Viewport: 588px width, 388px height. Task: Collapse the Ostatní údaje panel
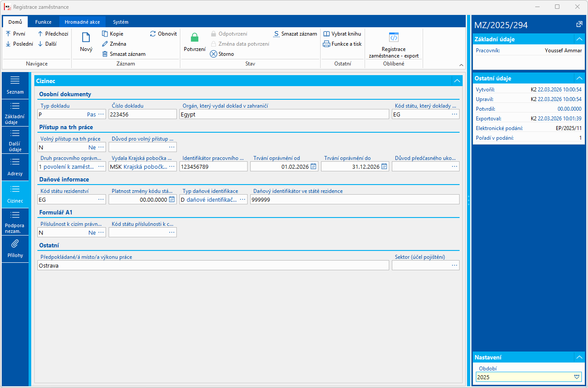(579, 78)
